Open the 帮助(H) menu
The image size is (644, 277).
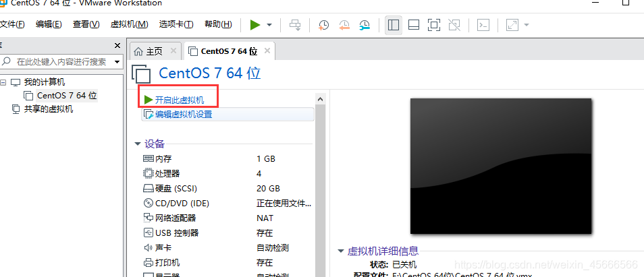[x=218, y=24]
